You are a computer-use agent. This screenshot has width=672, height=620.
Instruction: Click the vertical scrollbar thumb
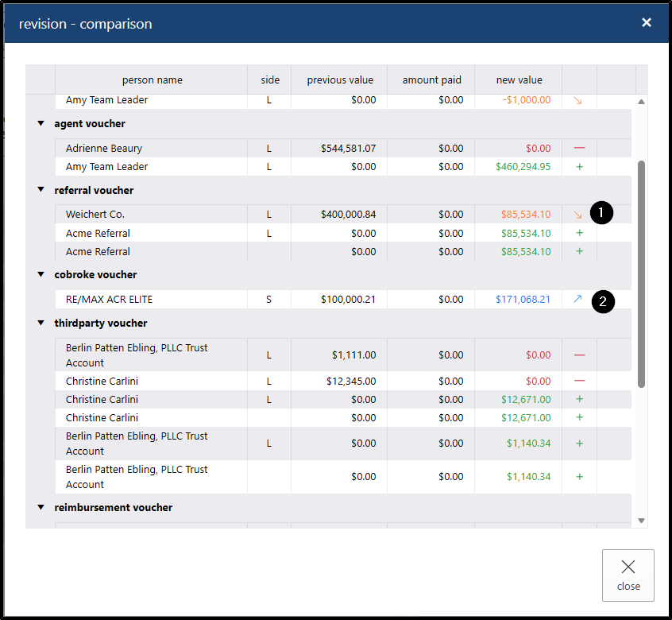point(641,274)
